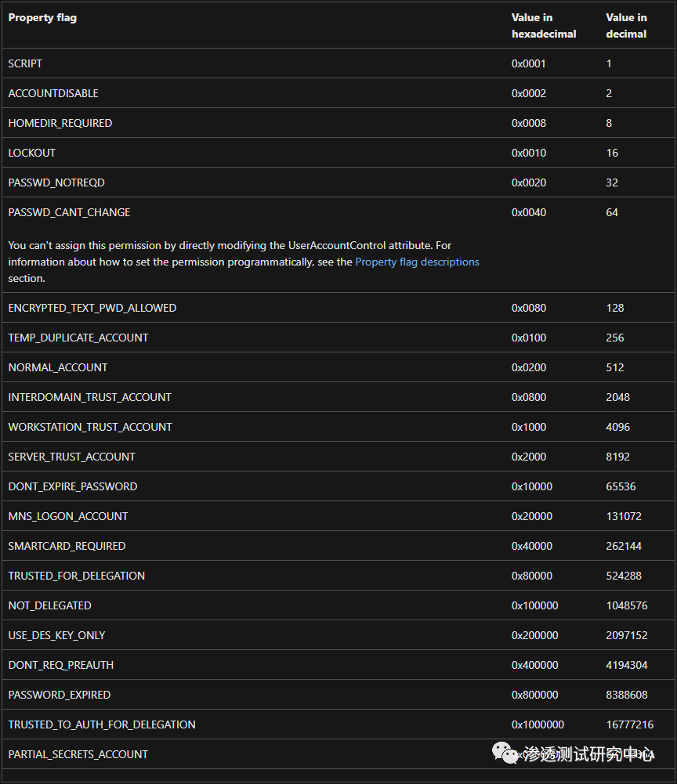Image resolution: width=677 pixels, height=784 pixels.
Task: Select decimal value 4096
Action: click(x=618, y=427)
